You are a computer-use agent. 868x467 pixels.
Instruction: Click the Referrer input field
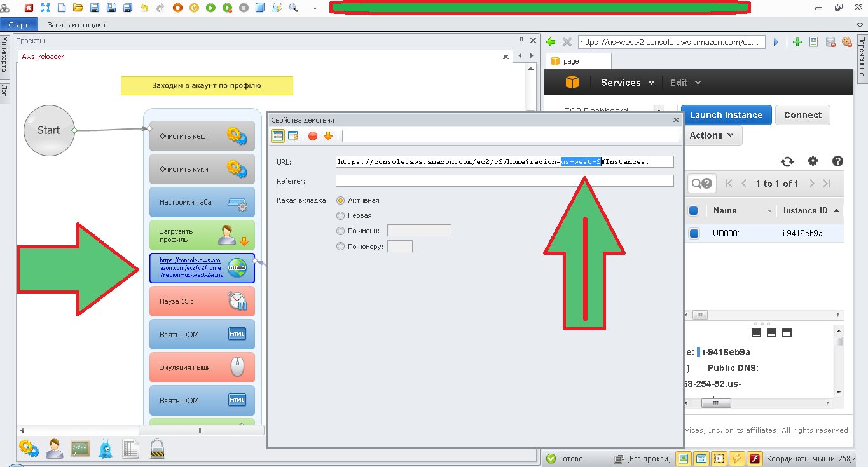pos(505,181)
